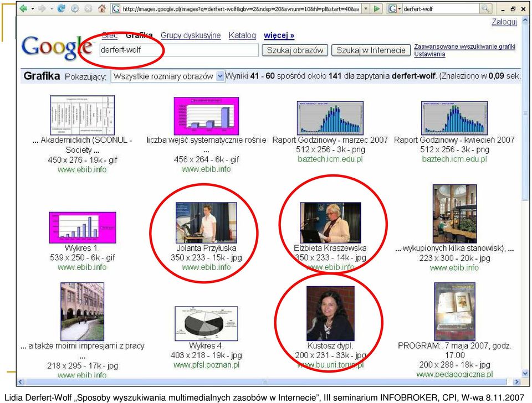Open the 'Katalog' tab
Image resolution: width=532 pixels, height=403 pixels.
[242, 35]
